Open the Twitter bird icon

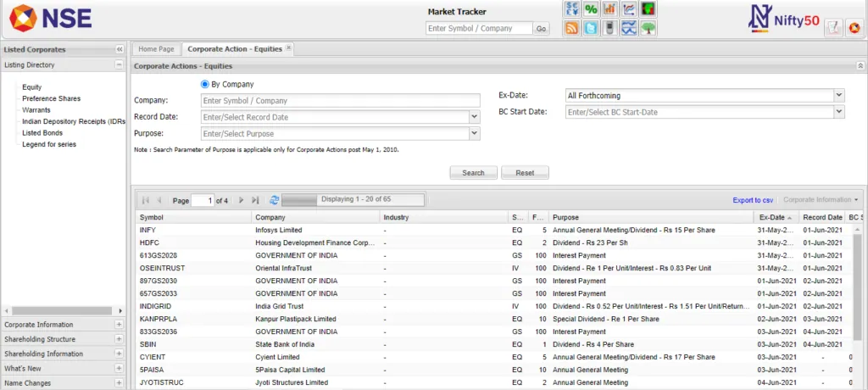click(x=591, y=28)
